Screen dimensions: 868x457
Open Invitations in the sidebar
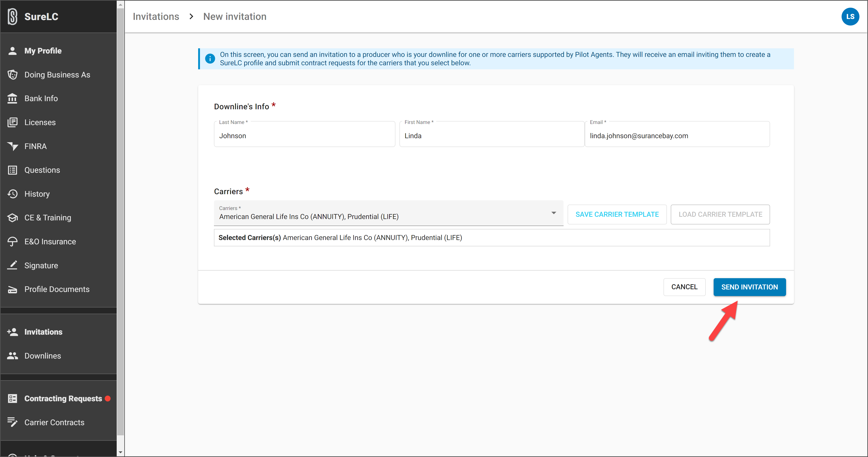[58, 332]
